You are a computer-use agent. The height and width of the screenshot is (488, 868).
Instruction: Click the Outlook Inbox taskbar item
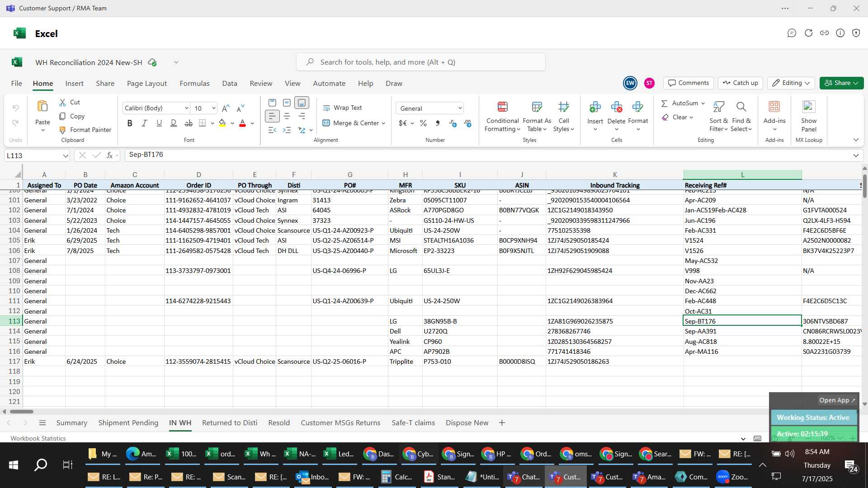coord(312,477)
